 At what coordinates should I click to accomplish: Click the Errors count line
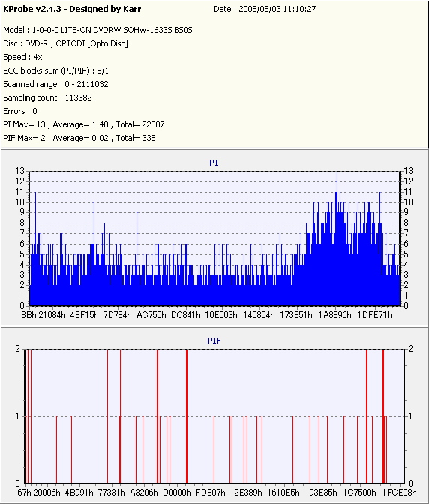tap(20, 111)
